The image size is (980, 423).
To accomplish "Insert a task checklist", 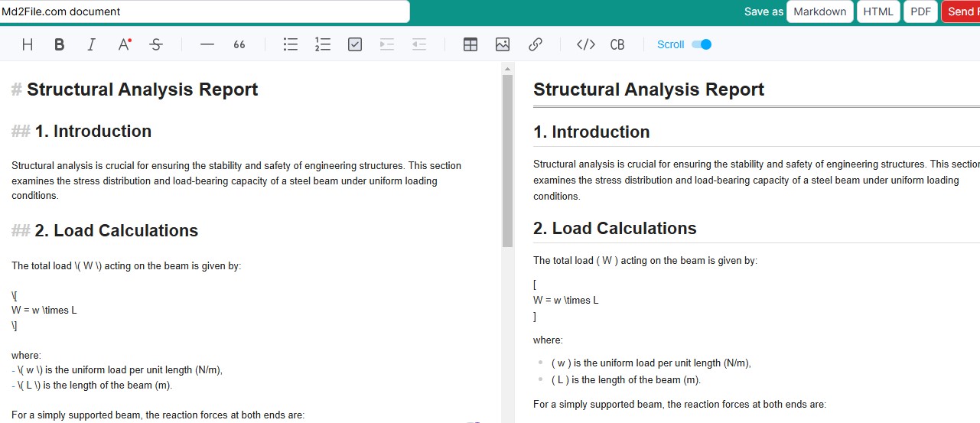I will [355, 44].
